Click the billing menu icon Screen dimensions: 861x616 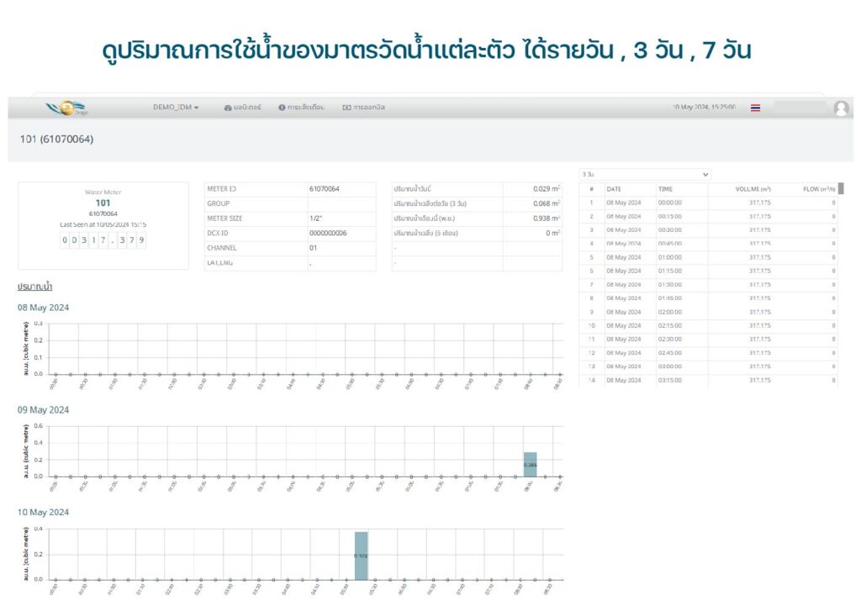(x=346, y=108)
